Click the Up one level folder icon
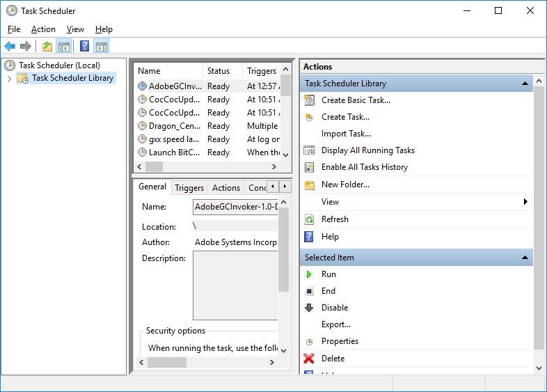The height and width of the screenshot is (392, 547). pyautogui.click(x=47, y=46)
